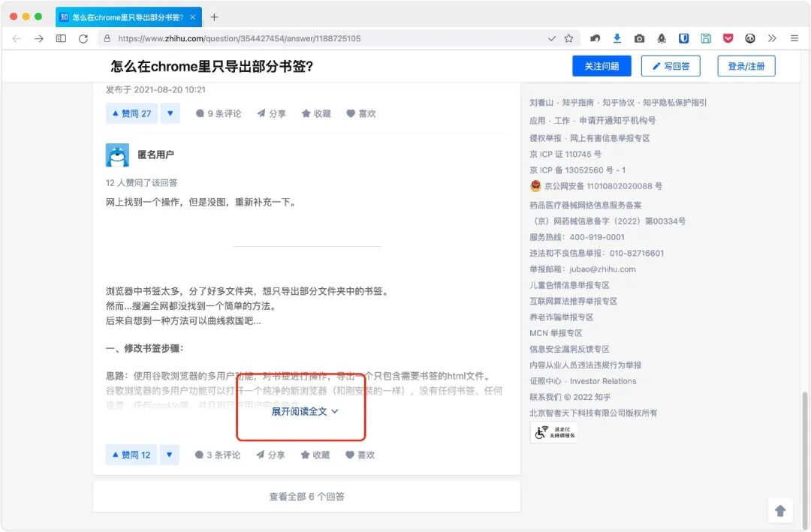Image resolution: width=811 pixels, height=532 pixels.
Task: Open 信息安全漏洞反馈专区 link
Action: click(x=569, y=350)
